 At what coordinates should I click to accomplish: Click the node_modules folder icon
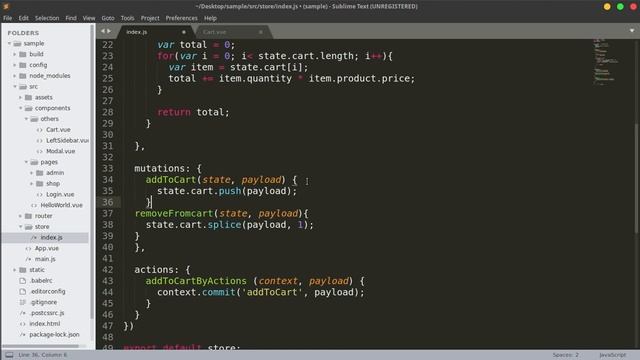[x=23, y=76]
